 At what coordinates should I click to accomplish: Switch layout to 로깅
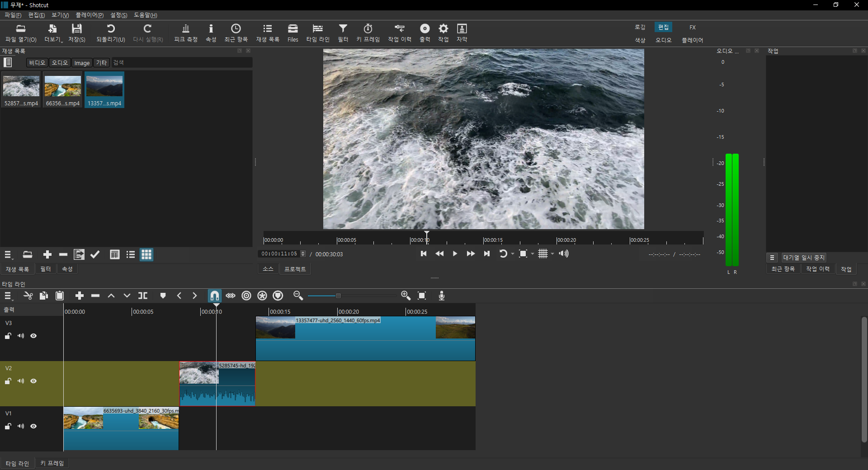(x=640, y=27)
